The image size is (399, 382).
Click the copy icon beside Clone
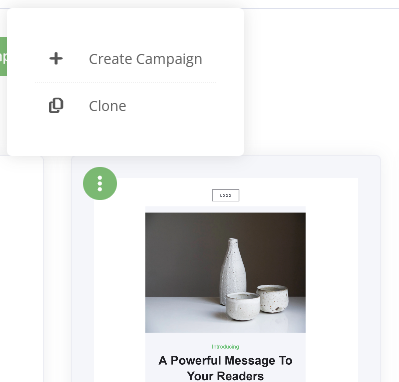click(56, 106)
